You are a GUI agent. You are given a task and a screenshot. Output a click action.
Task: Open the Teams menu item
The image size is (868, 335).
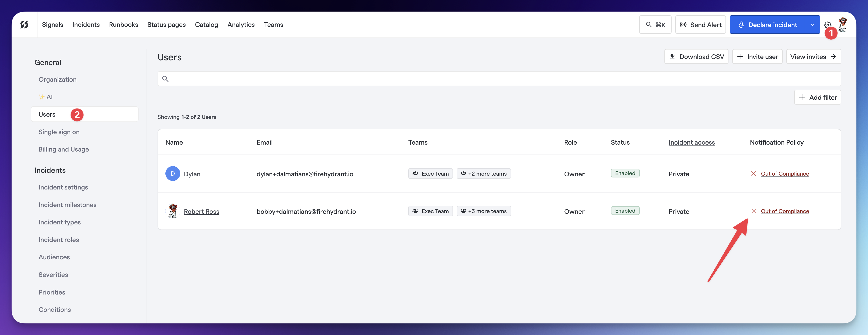pos(273,25)
